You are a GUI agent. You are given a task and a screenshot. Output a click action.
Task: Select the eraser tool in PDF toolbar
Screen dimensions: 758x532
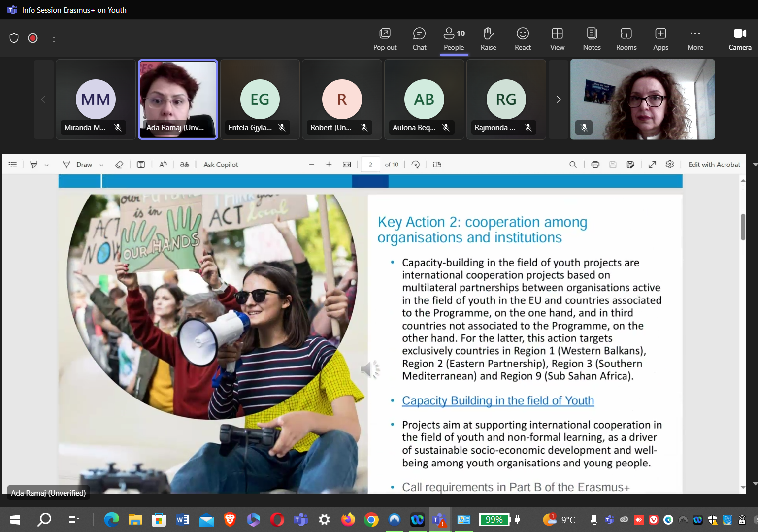click(x=119, y=165)
